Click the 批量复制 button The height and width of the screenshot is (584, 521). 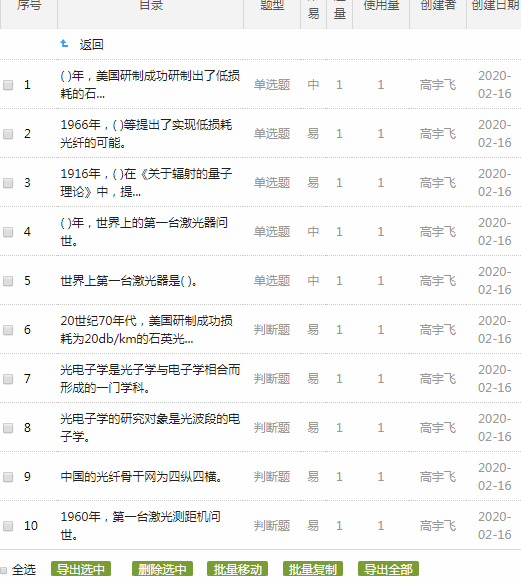[313, 569]
